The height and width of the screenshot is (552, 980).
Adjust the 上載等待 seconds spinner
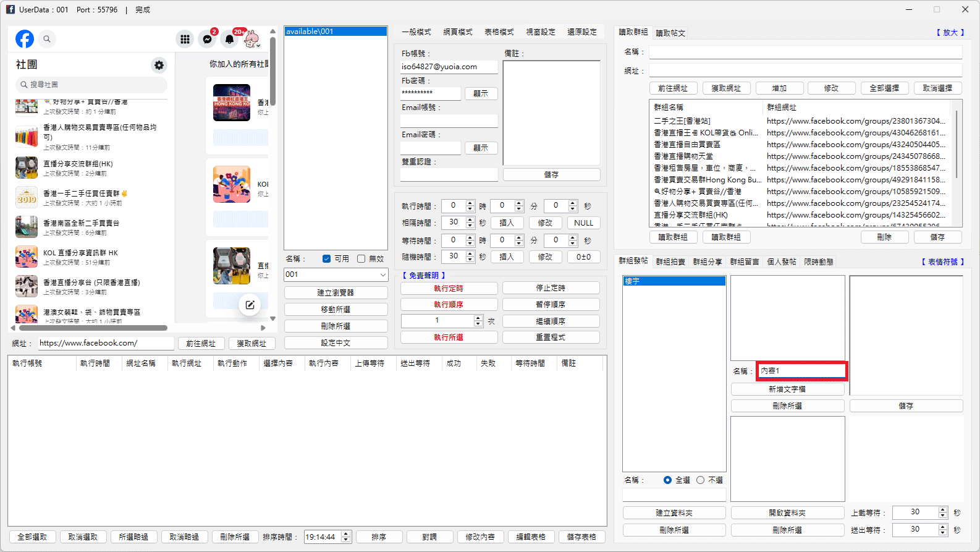pyautogui.click(x=943, y=512)
